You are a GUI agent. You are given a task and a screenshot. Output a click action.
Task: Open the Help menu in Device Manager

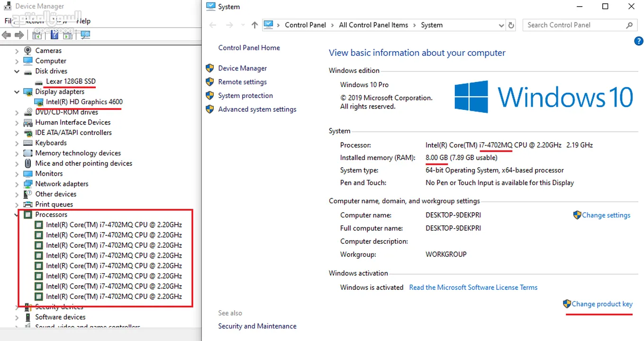point(83,21)
